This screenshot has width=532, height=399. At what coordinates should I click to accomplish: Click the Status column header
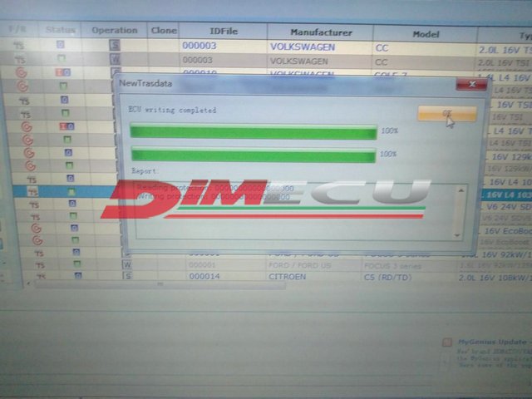(x=60, y=30)
